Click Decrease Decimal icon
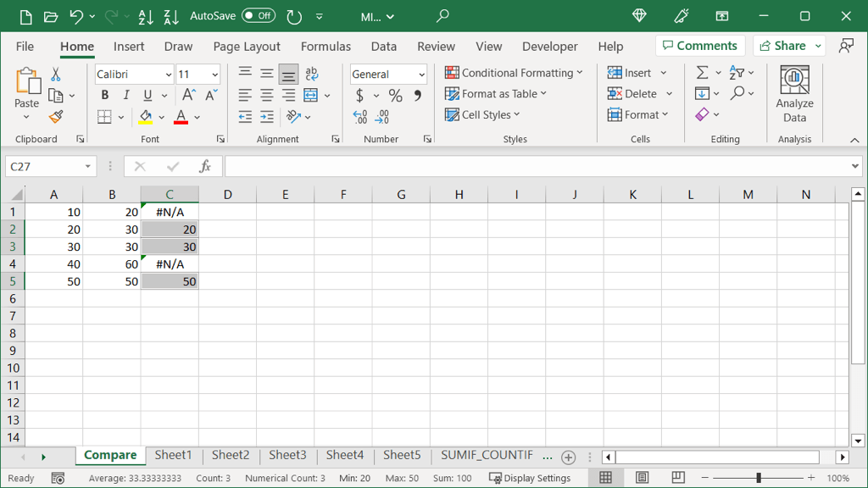The width and height of the screenshot is (868, 488). pyautogui.click(x=382, y=117)
